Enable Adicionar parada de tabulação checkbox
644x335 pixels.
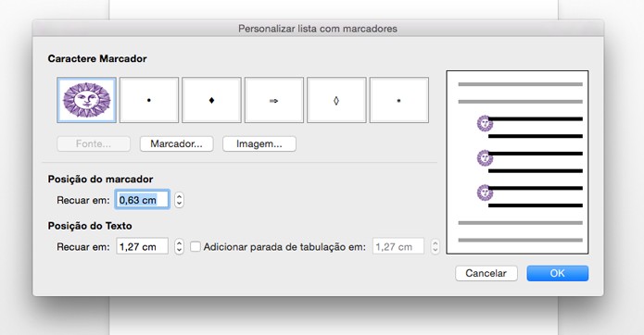[x=196, y=246]
